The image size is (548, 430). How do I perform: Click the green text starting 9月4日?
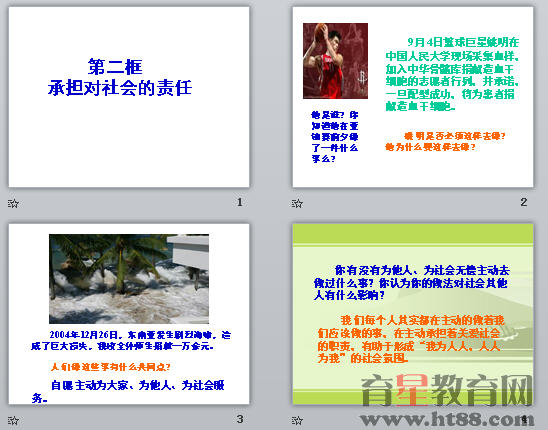click(x=453, y=74)
